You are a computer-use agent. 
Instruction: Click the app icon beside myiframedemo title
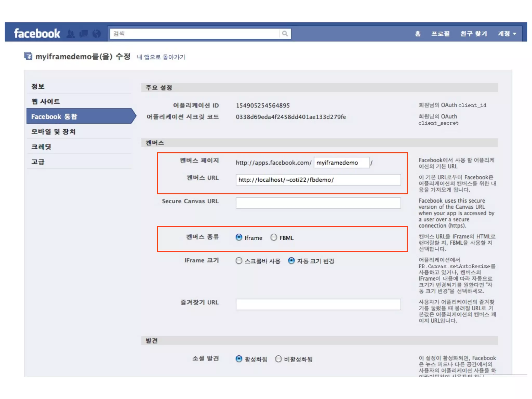click(28, 56)
